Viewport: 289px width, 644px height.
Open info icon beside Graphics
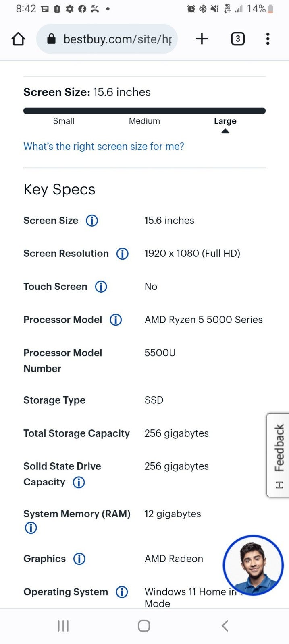pos(79,559)
